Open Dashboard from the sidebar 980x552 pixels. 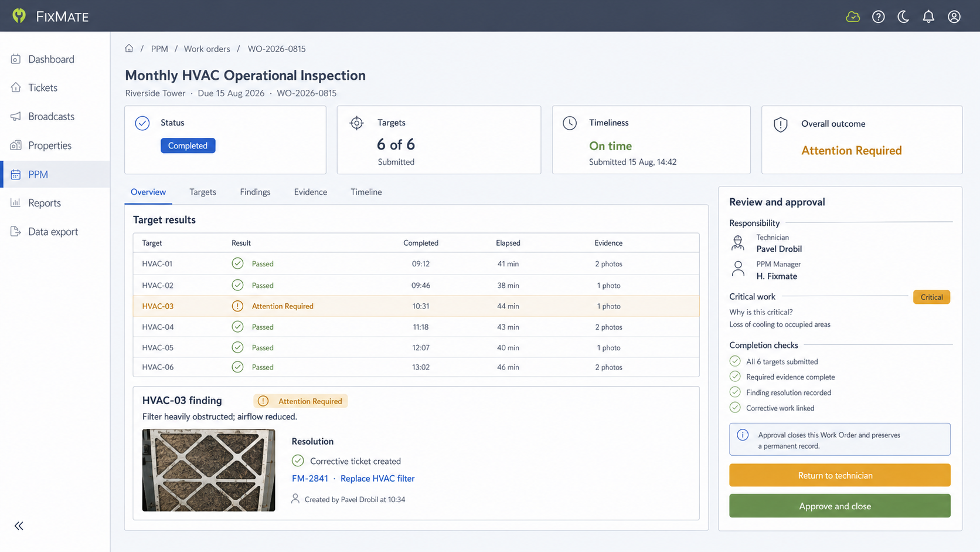pos(55,59)
